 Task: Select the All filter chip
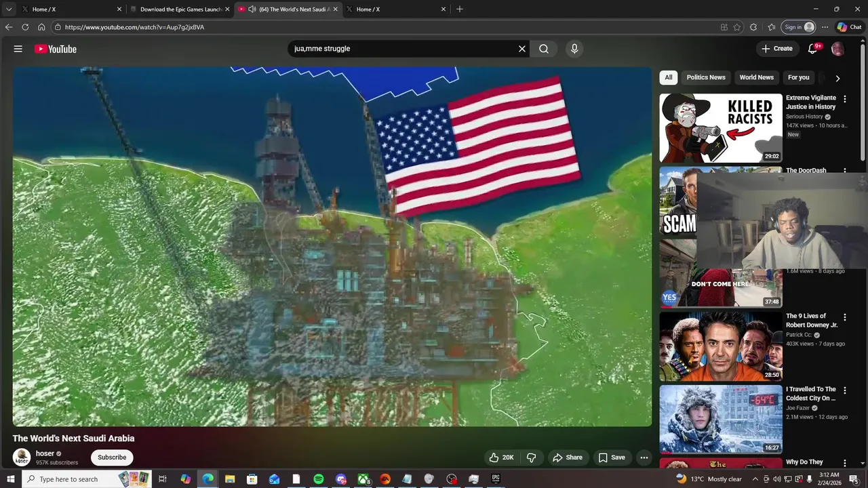tap(669, 77)
